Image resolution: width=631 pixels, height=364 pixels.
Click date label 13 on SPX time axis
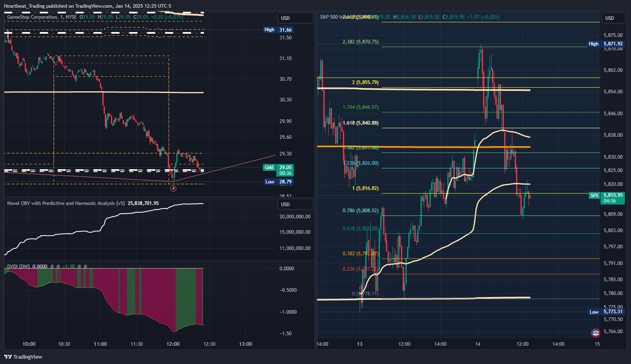tap(360, 344)
